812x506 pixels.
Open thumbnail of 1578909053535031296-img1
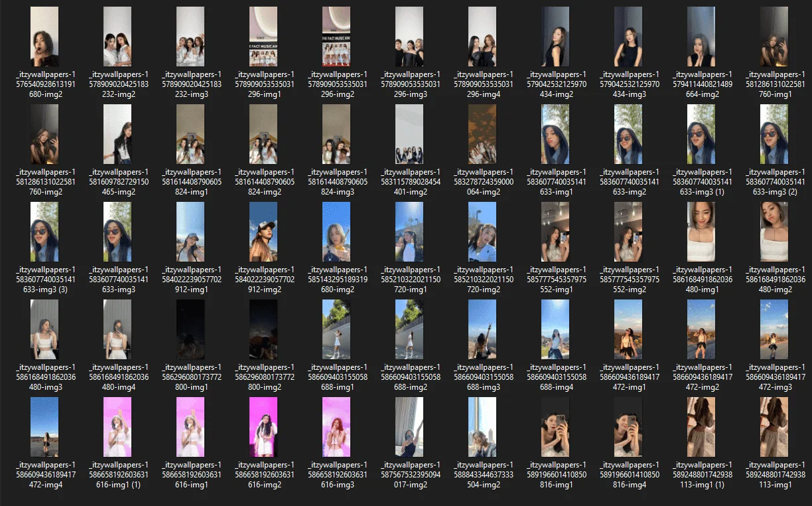(x=263, y=37)
